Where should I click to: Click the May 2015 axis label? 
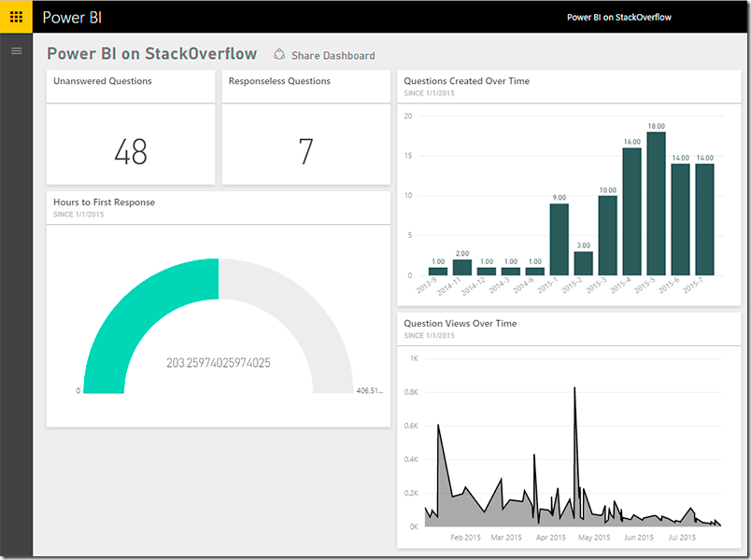coord(594,538)
